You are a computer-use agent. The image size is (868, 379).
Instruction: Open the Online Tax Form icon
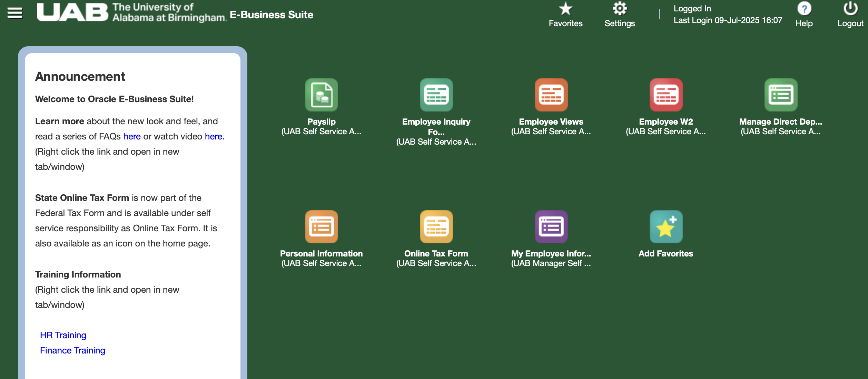click(x=436, y=227)
